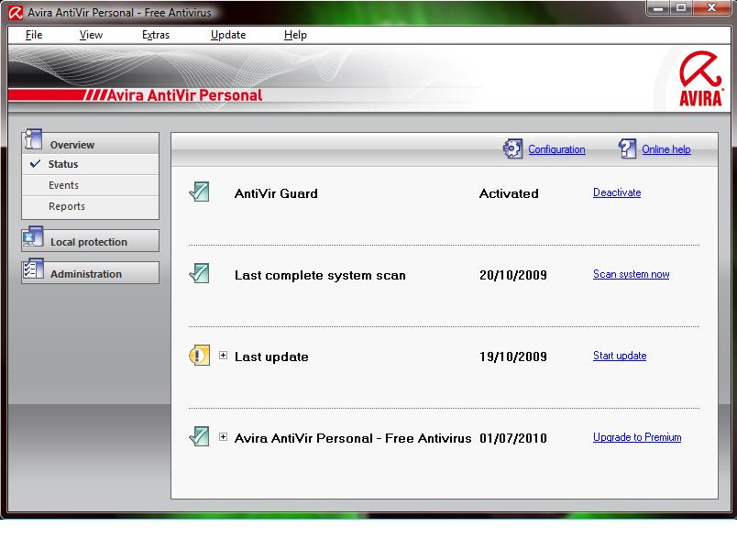Click the window title Avira AntiVir Personal - Free Antivirus
This screenshot has width=737, height=560.
point(119,13)
